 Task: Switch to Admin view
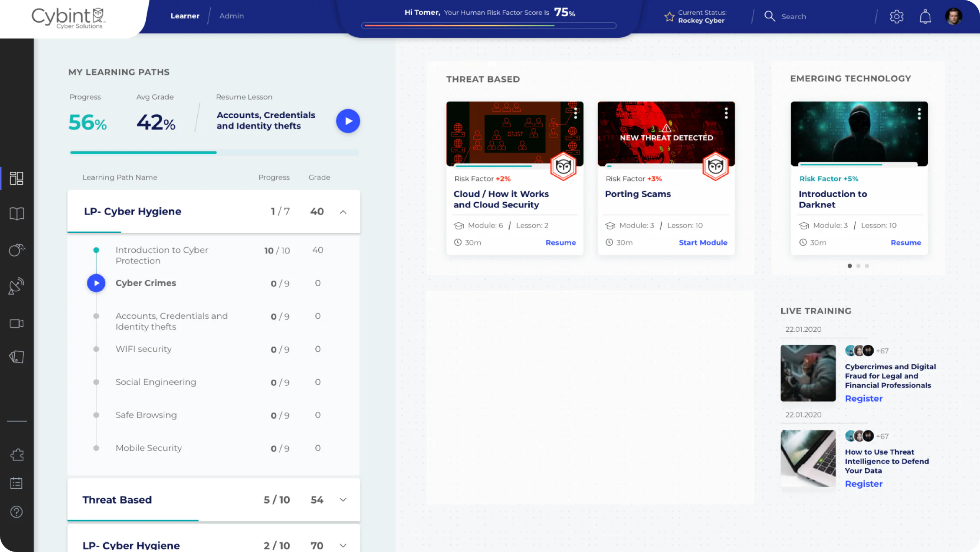(231, 15)
